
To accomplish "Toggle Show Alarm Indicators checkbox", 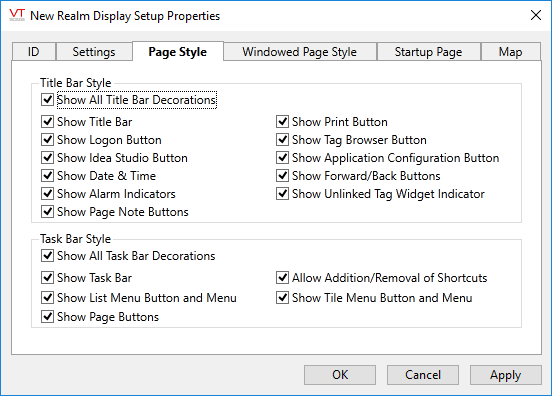I will (47, 193).
